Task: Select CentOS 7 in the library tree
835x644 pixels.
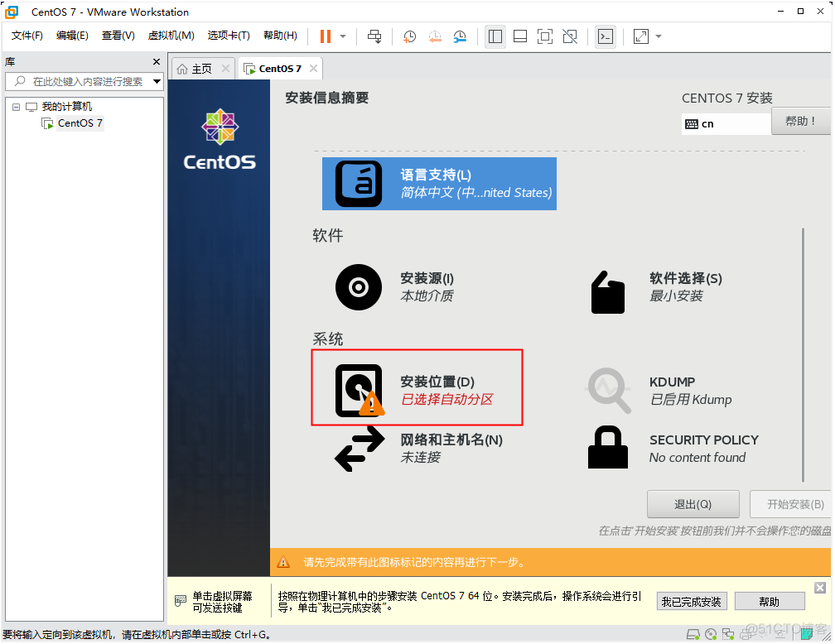Action: tap(80, 123)
